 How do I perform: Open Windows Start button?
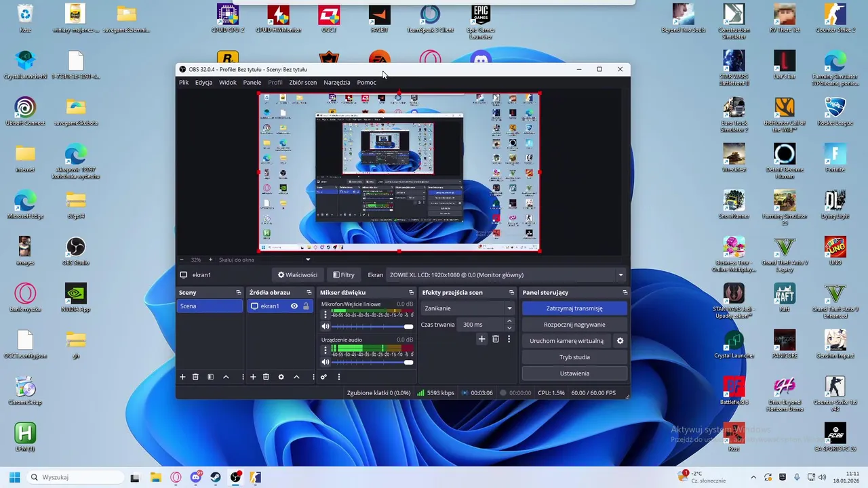coord(14,477)
